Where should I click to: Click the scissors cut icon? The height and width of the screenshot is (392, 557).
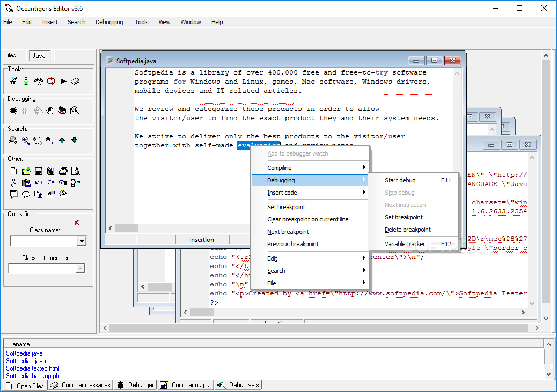tap(13, 182)
